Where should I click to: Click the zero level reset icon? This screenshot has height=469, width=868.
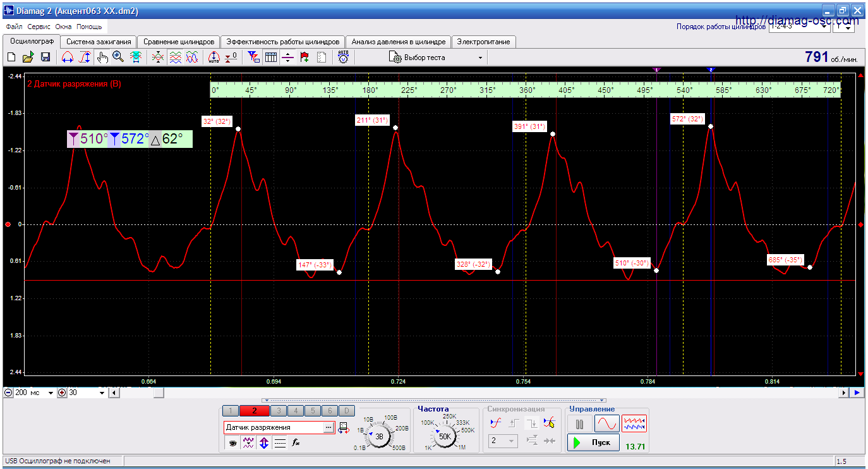pyautogui.click(x=231, y=58)
